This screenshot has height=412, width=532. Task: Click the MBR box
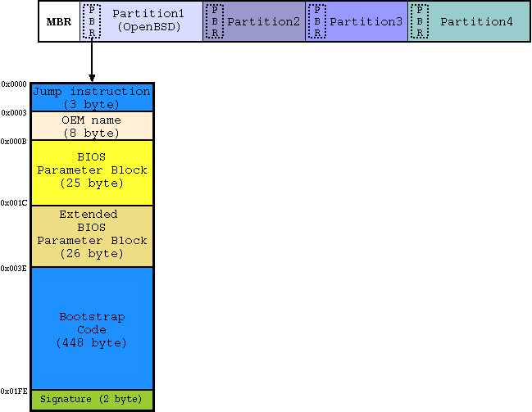(59, 21)
